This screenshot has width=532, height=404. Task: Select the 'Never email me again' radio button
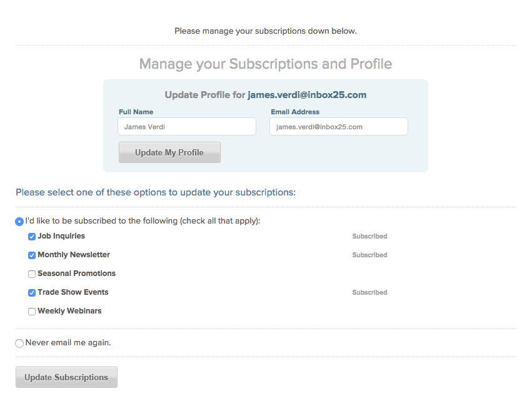(19, 343)
